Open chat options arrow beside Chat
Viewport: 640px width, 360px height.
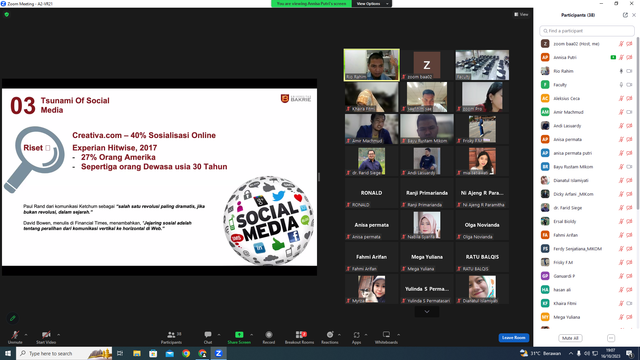tap(219, 335)
